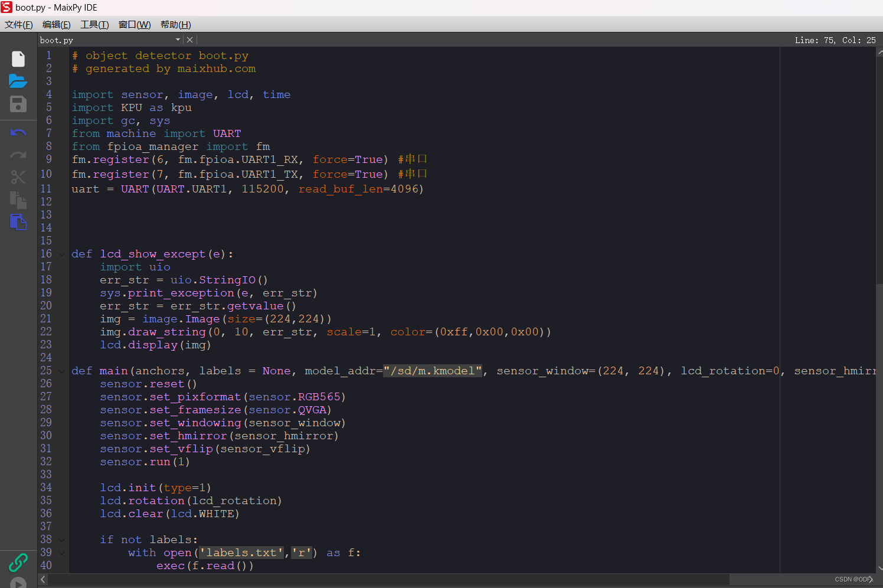The image size is (883, 588).
Task: Click the "/sd/m.kmodel" string on line 25
Action: tap(433, 371)
